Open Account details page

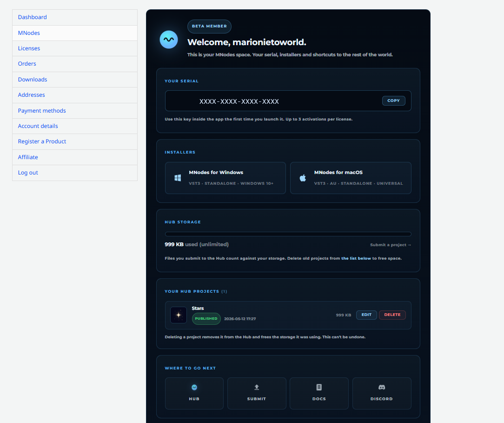75,127
